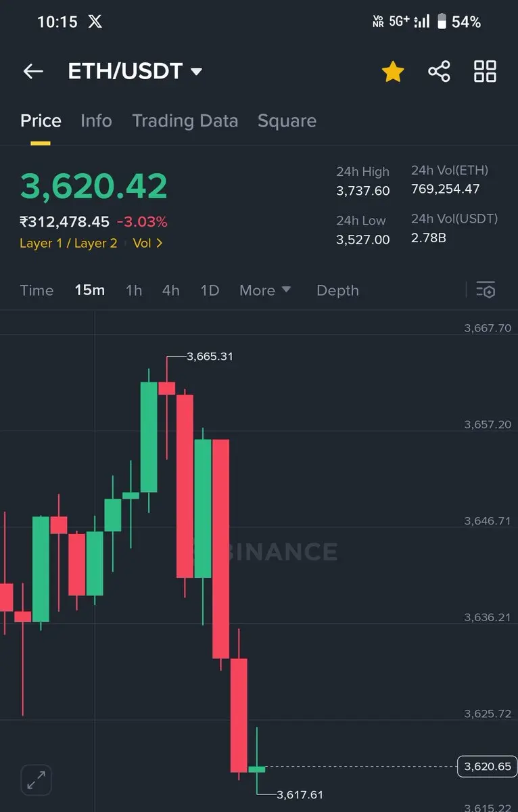Open the four-square grid layout icon
The height and width of the screenshot is (812, 518).
pos(485,71)
